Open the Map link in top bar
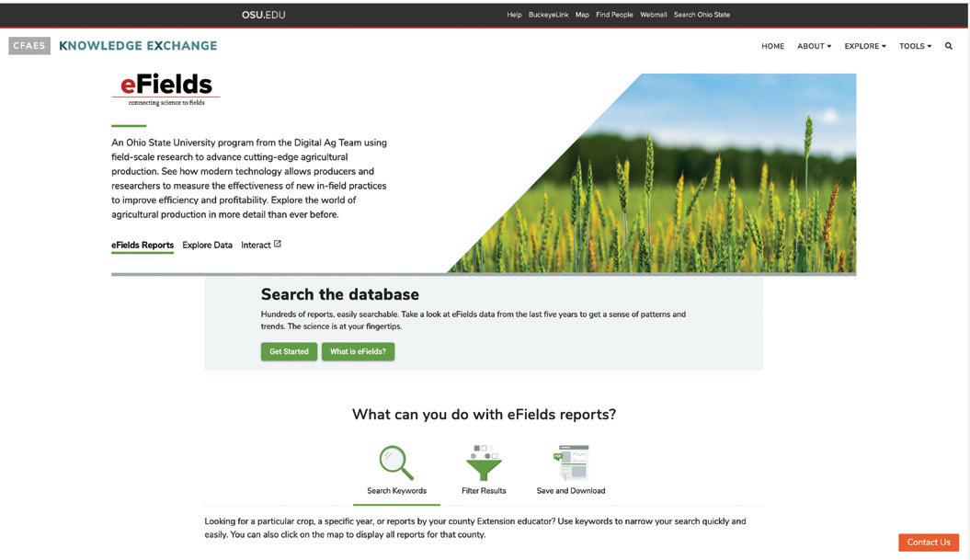This screenshot has height=560, width=970. [x=582, y=15]
